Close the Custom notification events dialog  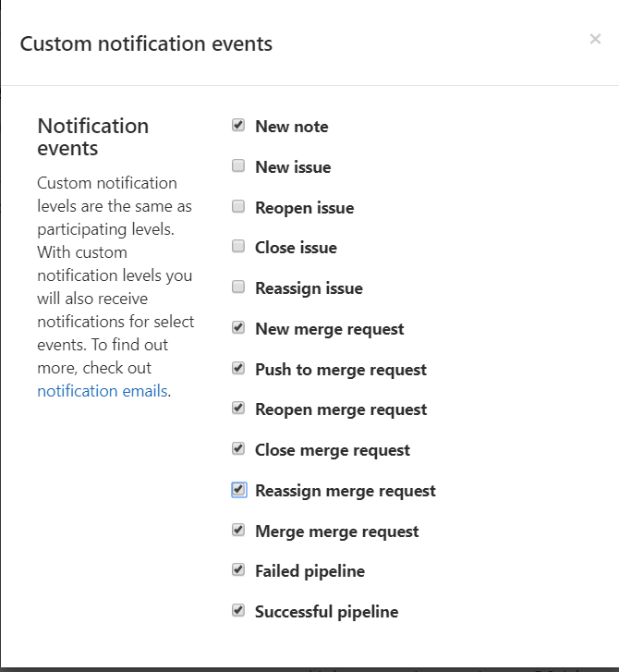pos(595,39)
